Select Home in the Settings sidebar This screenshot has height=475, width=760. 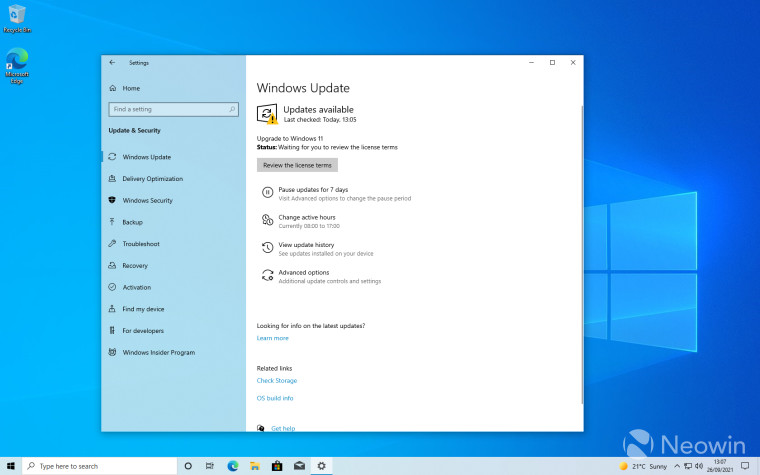(131, 88)
